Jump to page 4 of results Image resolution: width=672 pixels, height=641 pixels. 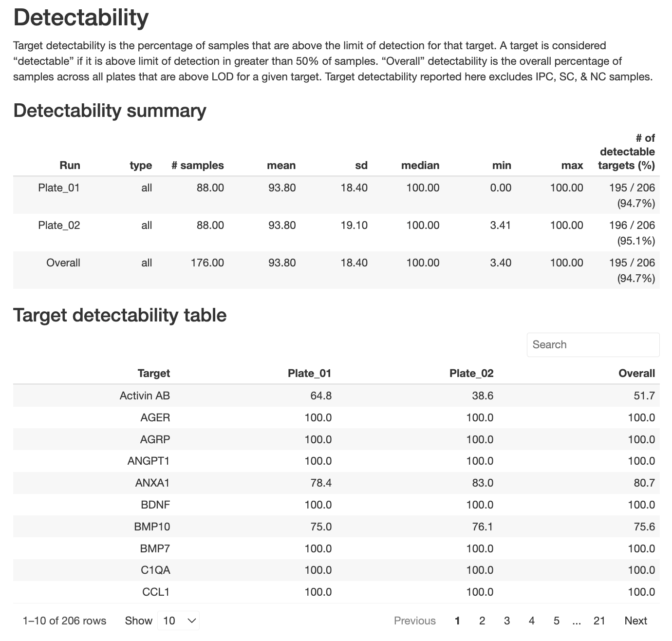(532, 621)
